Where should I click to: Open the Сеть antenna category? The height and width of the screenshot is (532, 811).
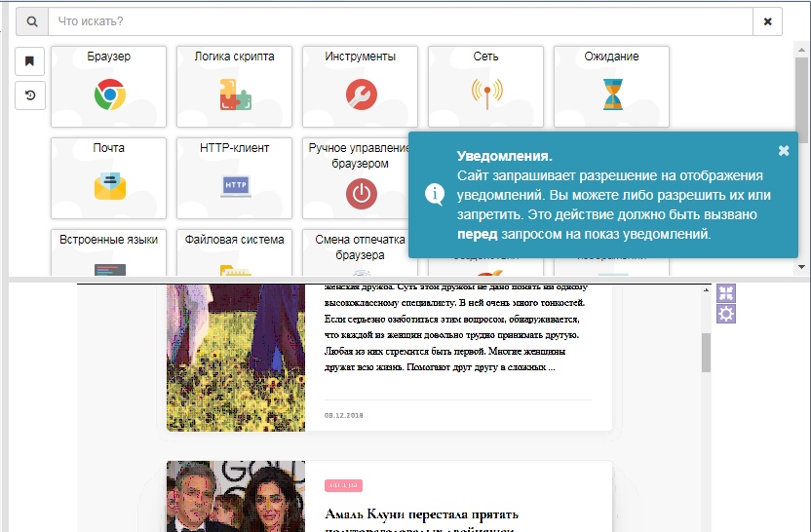click(x=485, y=87)
